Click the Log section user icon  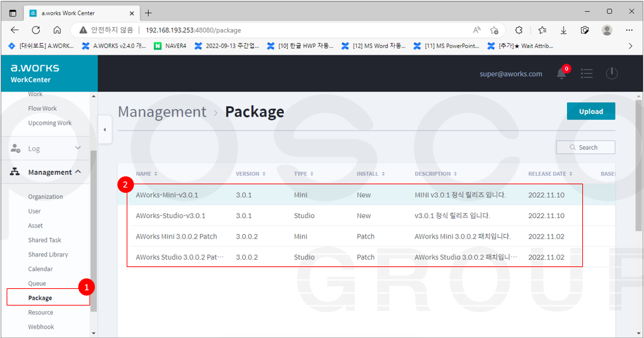tap(16, 148)
